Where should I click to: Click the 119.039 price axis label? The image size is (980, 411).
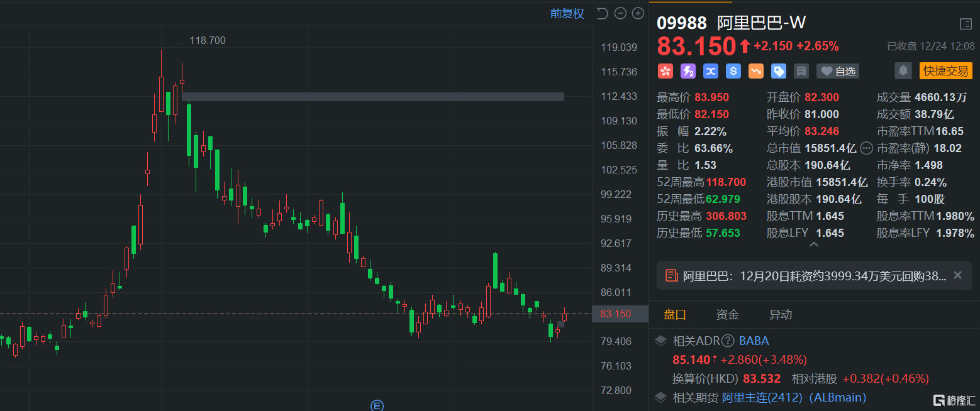pos(620,47)
